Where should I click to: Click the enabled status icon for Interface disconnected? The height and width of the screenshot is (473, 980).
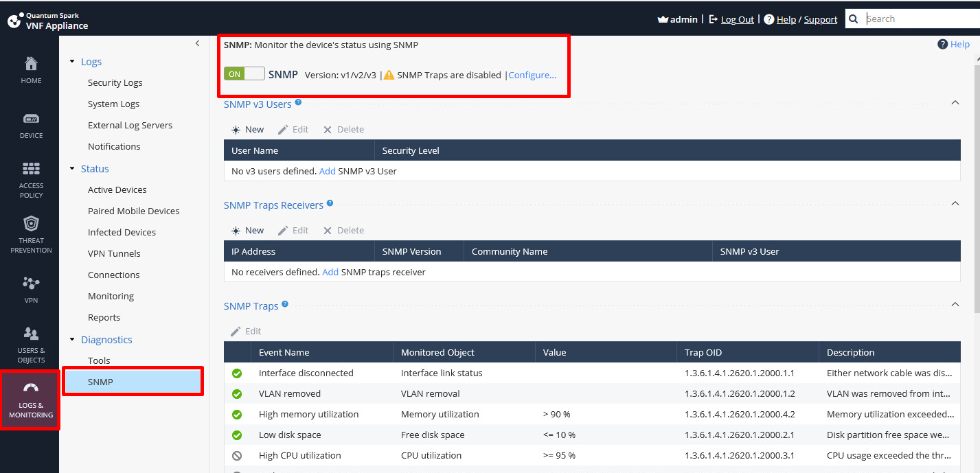[237, 373]
